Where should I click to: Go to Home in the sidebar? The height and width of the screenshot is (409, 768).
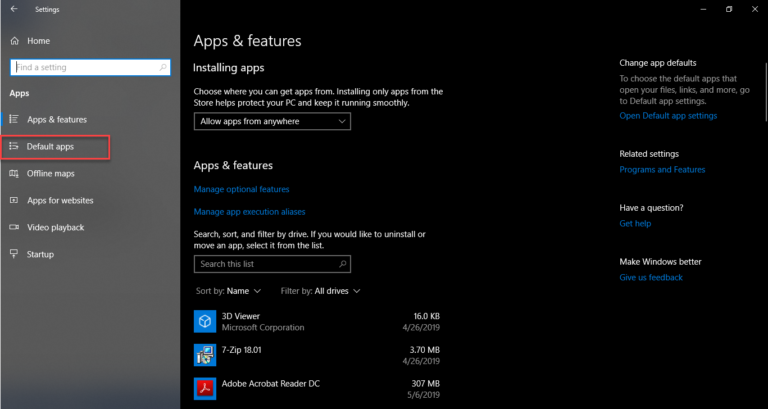coord(38,41)
